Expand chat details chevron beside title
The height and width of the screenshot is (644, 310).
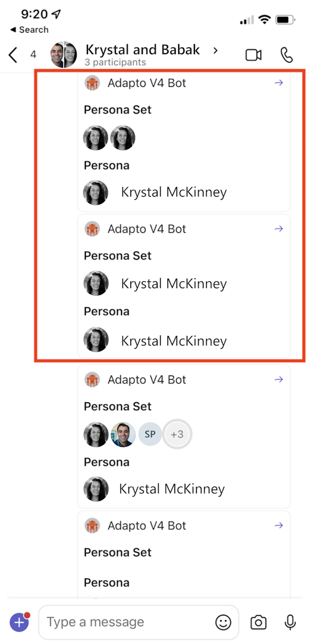tap(216, 50)
